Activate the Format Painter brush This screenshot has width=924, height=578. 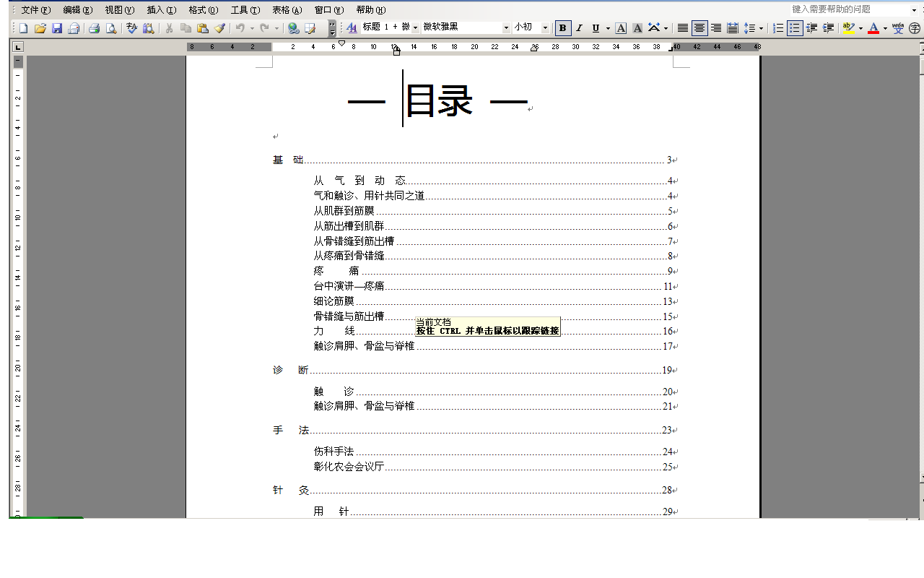[x=219, y=28]
